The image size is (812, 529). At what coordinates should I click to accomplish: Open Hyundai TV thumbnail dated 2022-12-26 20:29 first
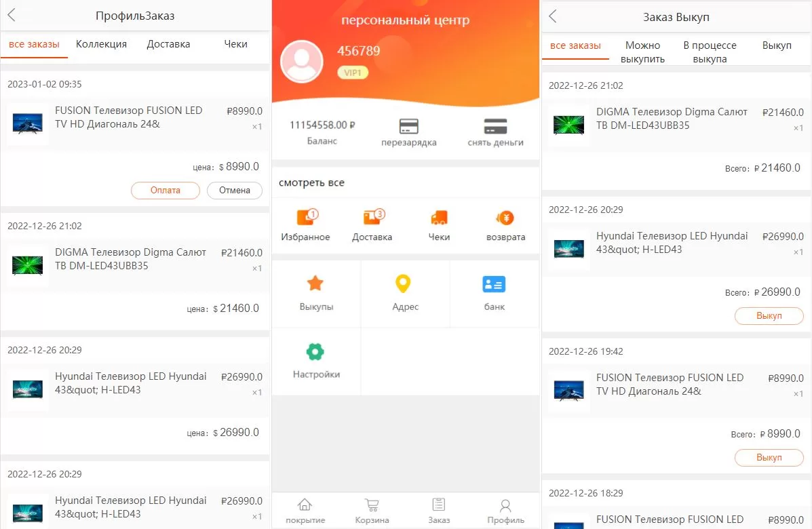[x=28, y=390]
